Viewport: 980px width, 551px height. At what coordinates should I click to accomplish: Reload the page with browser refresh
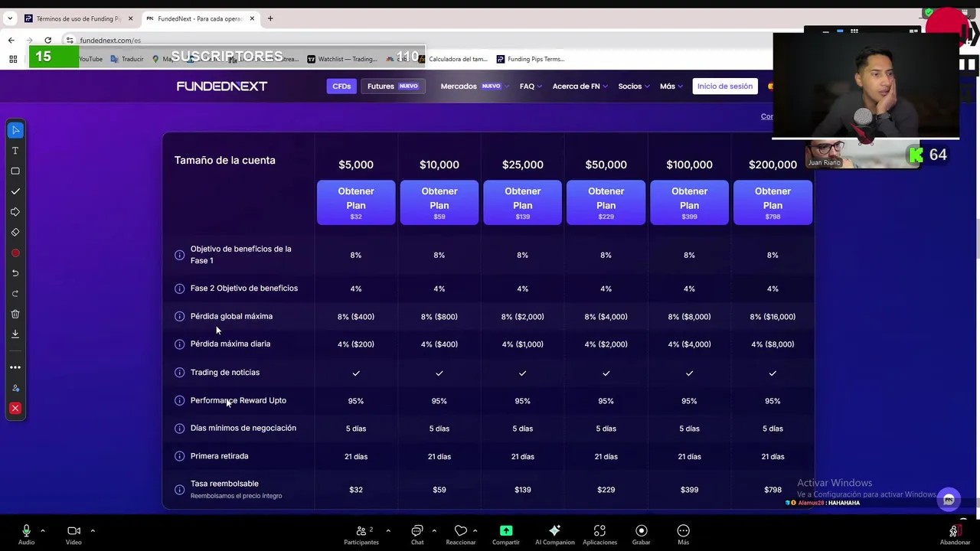click(x=47, y=40)
